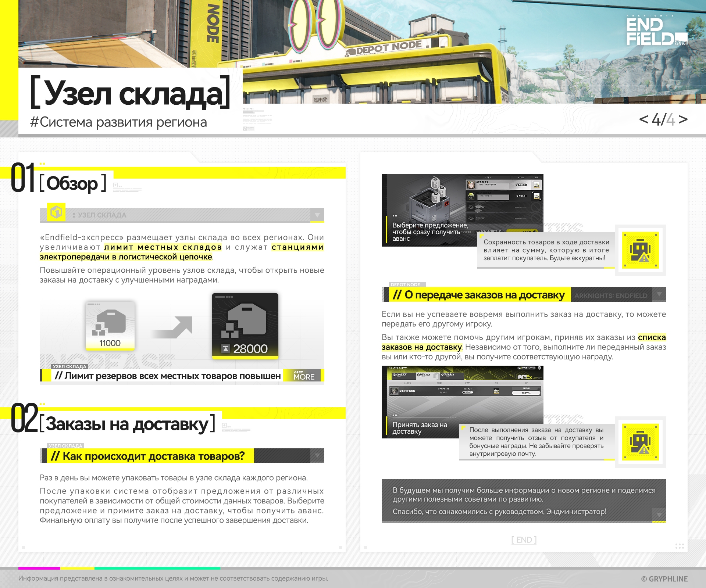
Task: Click the MORE label on limit banner
Action: 304,376
